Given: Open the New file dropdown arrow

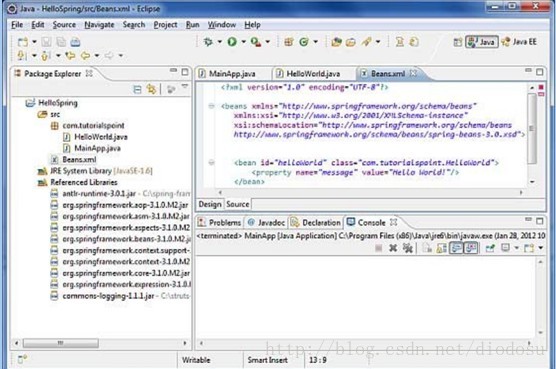Looking at the screenshot, I should pos(34,42).
